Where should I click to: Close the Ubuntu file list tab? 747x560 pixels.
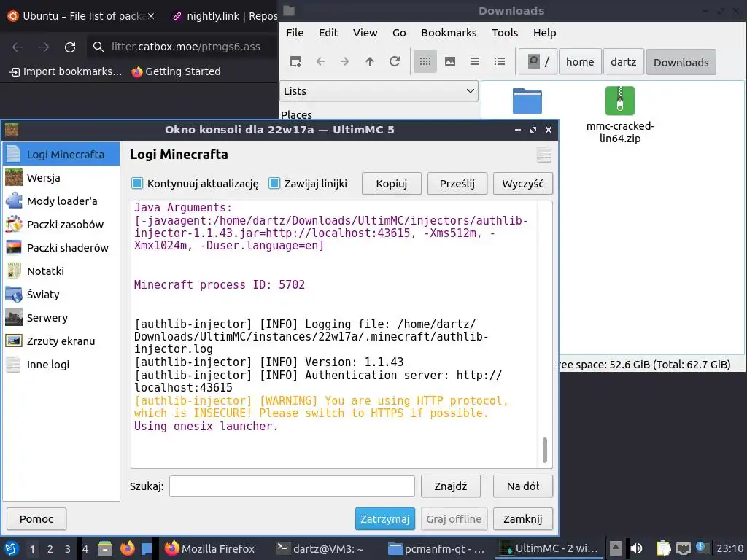(151, 16)
